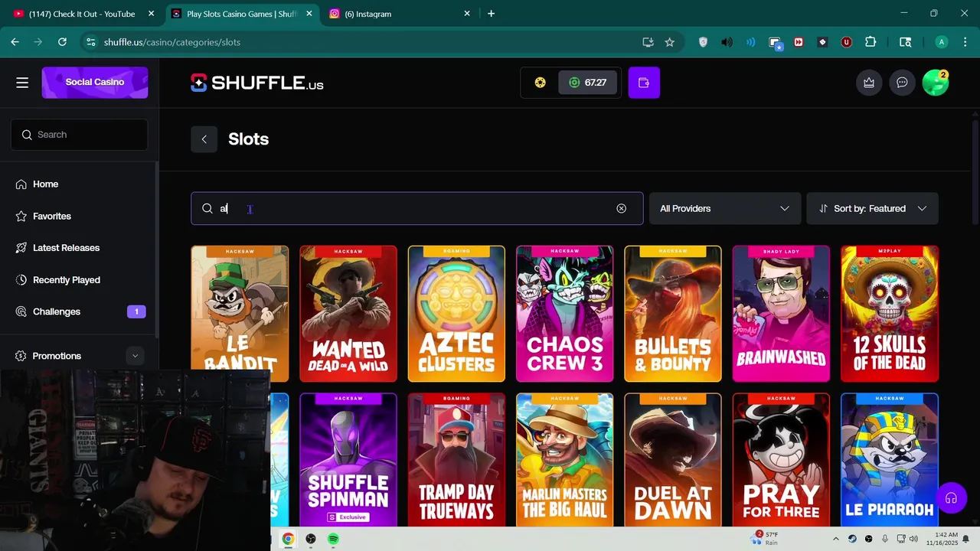
Task: Open the Aztec Clusters game
Action: tap(456, 314)
